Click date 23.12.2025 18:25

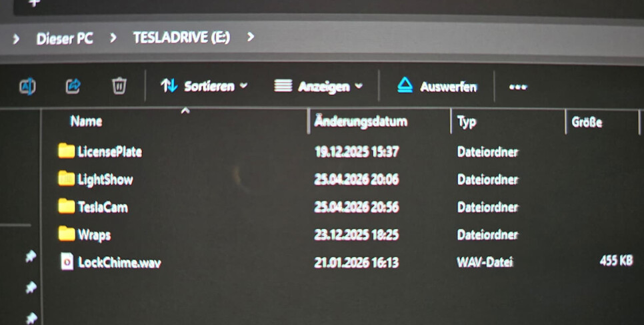[x=357, y=234]
